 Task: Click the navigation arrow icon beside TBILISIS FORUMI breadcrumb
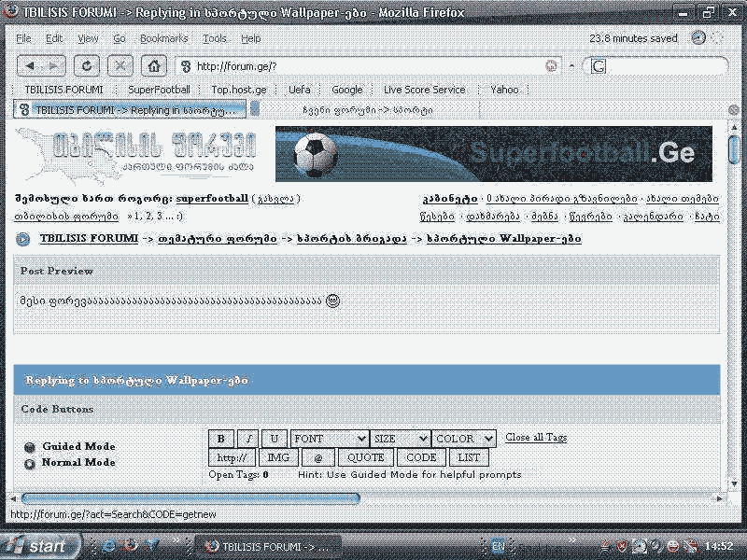(22, 239)
